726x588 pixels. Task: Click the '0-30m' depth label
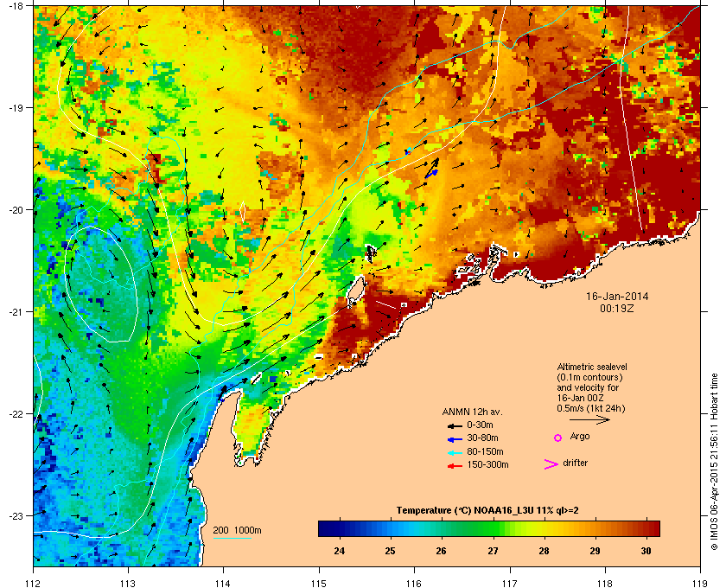(480, 425)
